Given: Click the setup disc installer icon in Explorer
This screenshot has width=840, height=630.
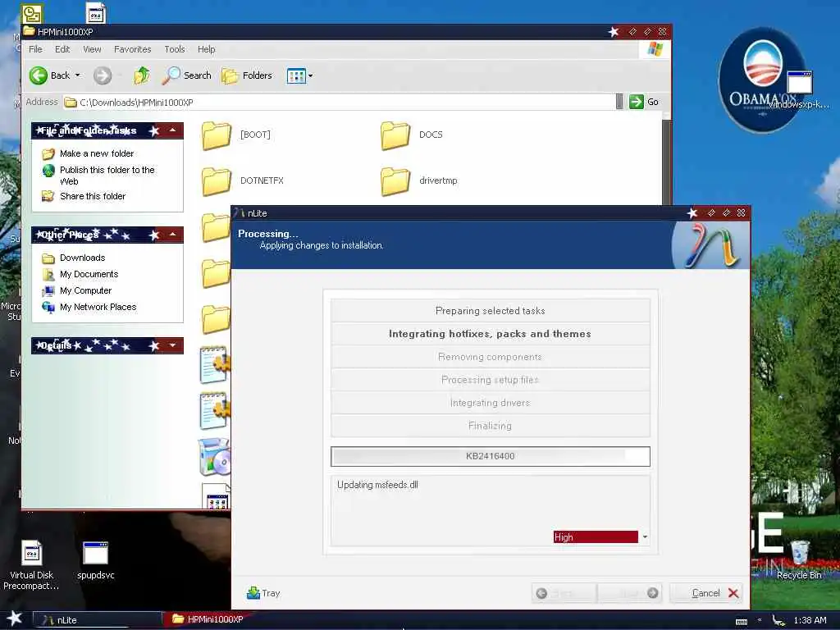Looking at the screenshot, I should click(x=214, y=457).
